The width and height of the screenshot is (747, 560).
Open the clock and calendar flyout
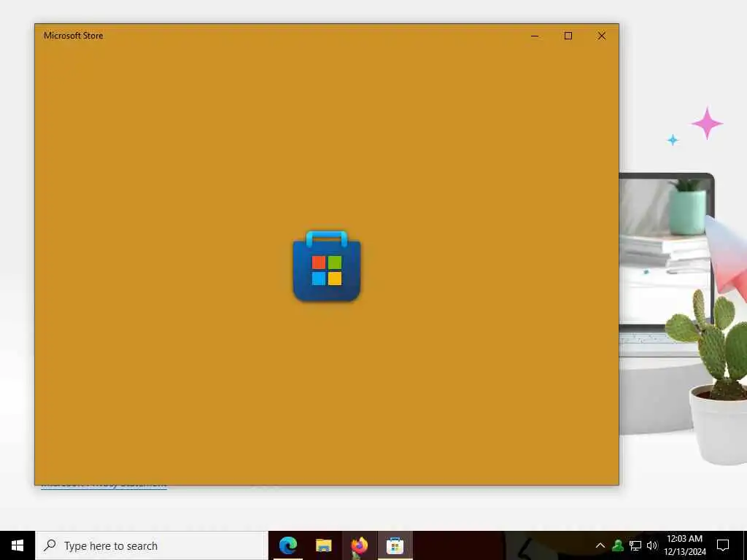pyautogui.click(x=684, y=545)
